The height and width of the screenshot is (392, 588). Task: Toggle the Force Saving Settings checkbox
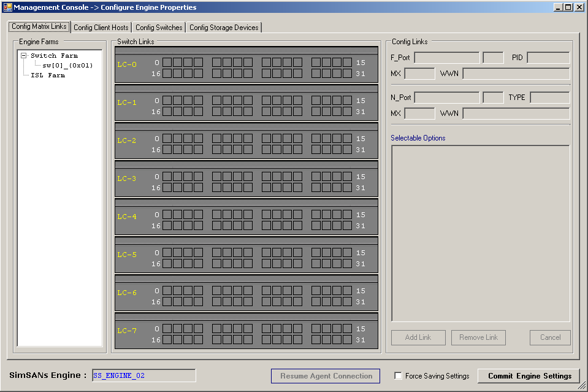click(x=399, y=376)
